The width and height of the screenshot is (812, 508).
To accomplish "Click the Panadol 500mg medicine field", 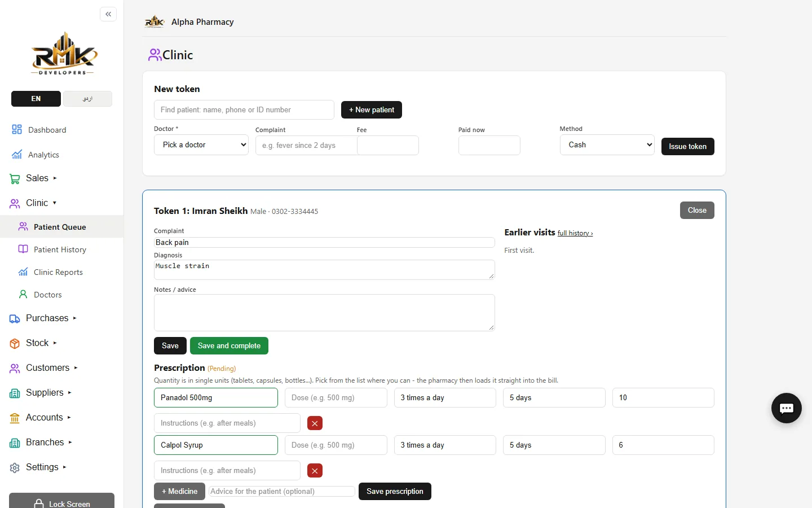I will click(216, 398).
